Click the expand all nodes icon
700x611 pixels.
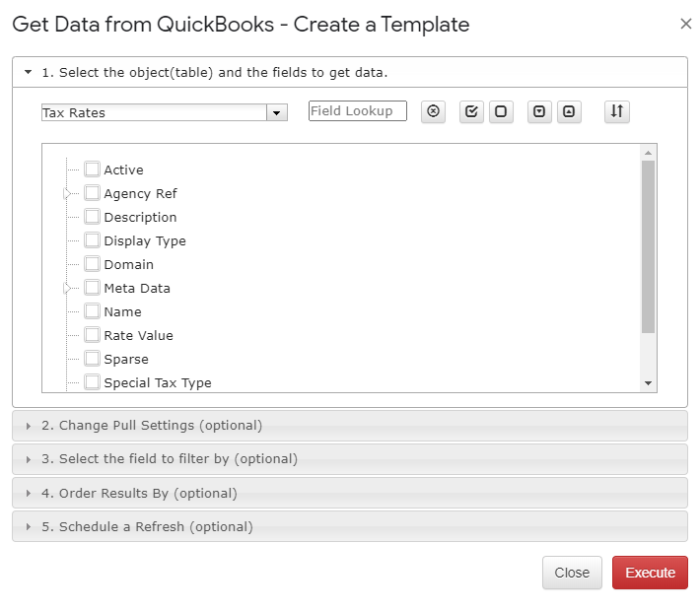[539, 111]
